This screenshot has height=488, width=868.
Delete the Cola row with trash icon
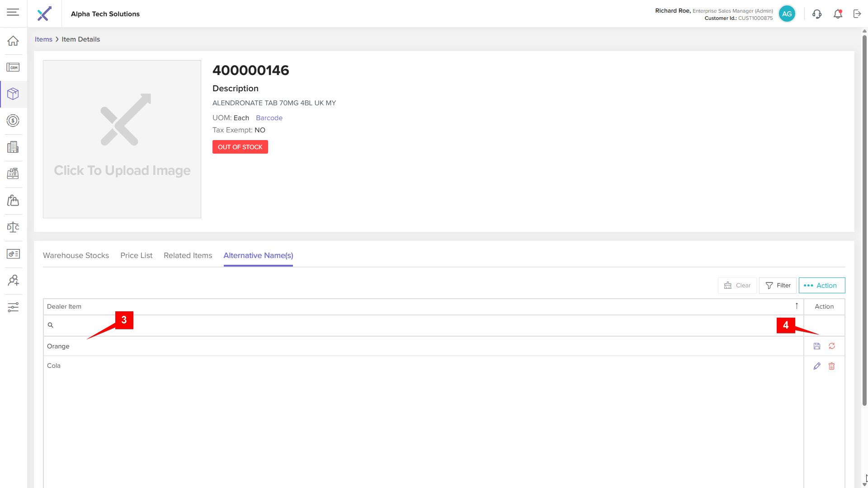pos(831,366)
